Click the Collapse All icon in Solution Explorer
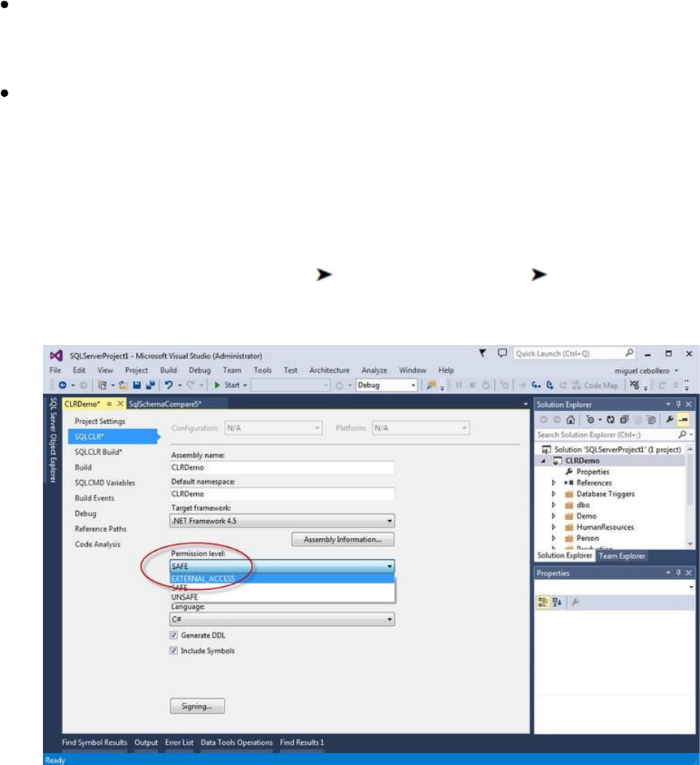Screen dimensions: 700x765 [624, 419]
